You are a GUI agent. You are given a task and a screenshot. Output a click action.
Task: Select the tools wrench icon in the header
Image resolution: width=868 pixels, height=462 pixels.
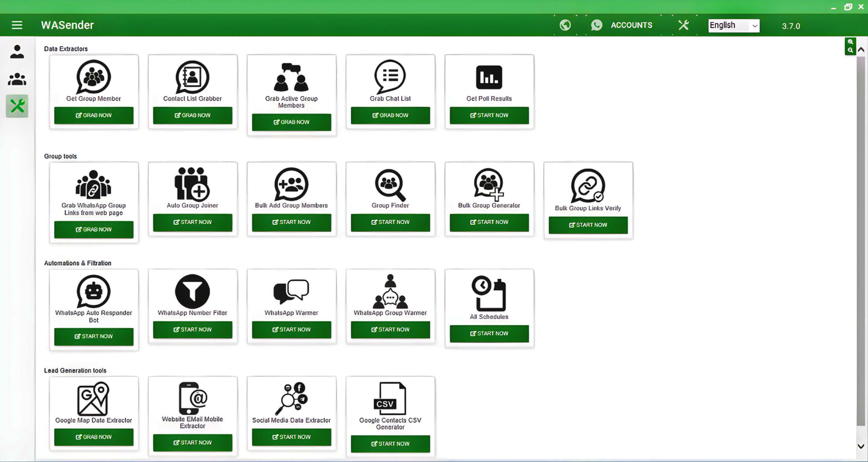click(683, 25)
